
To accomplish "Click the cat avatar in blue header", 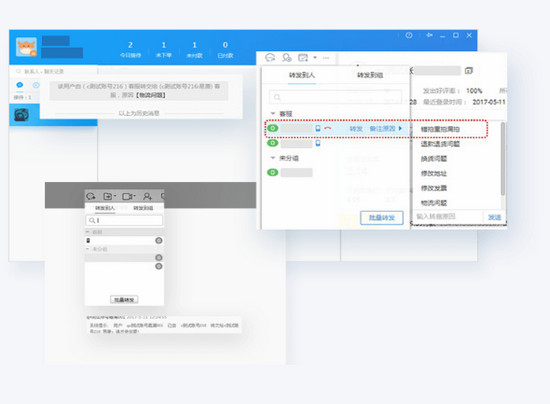I will 26,47.
